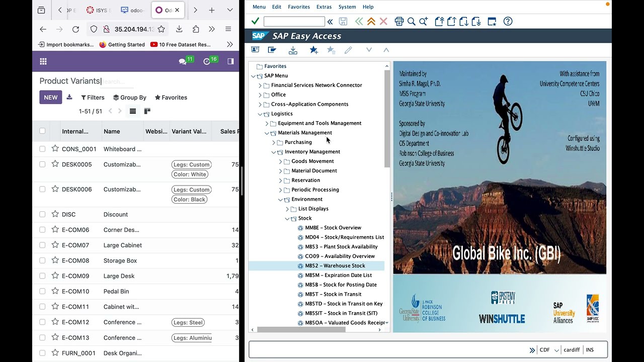Tick the checkbox for E-COM06 row

click(x=42, y=230)
